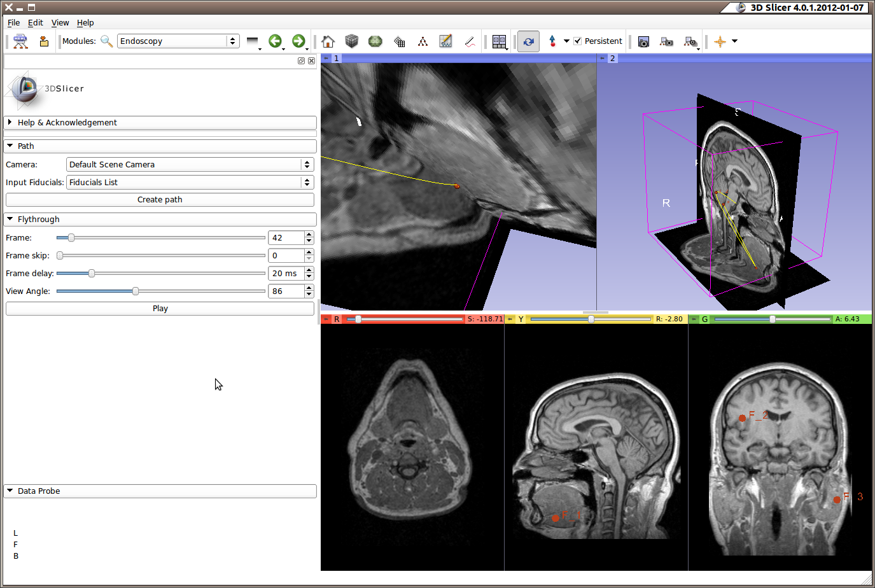Click the Load Scene MRML icon

pyautogui.click(x=20, y=41)
